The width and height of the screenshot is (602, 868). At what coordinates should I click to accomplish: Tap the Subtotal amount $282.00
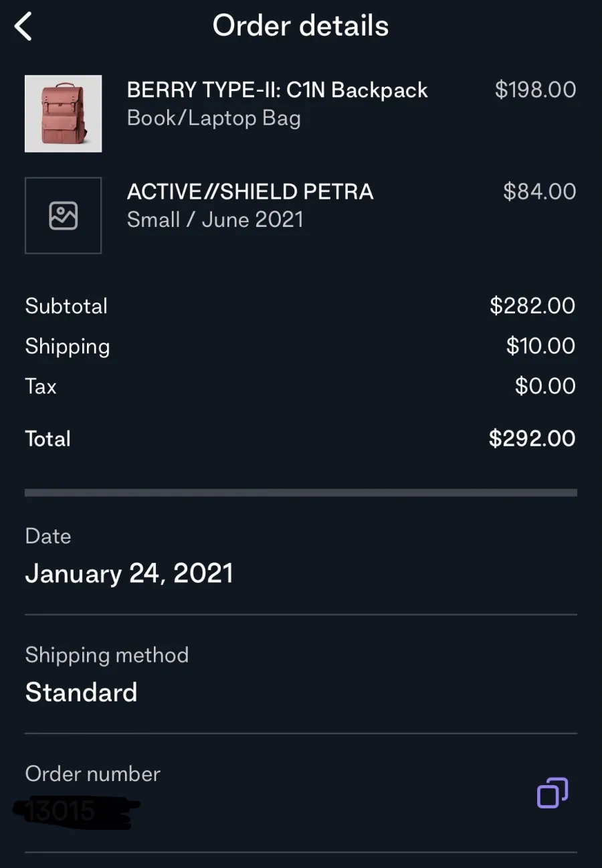tap(532, 306)
